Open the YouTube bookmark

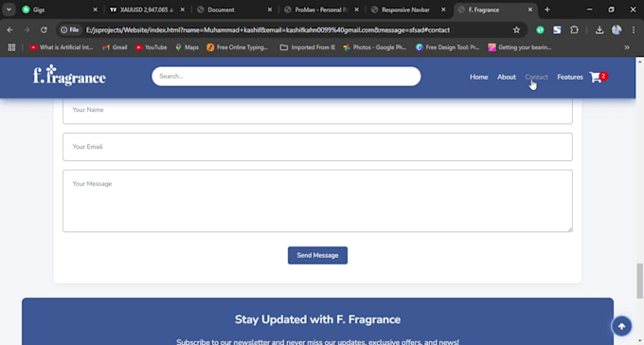click(151, 47)
